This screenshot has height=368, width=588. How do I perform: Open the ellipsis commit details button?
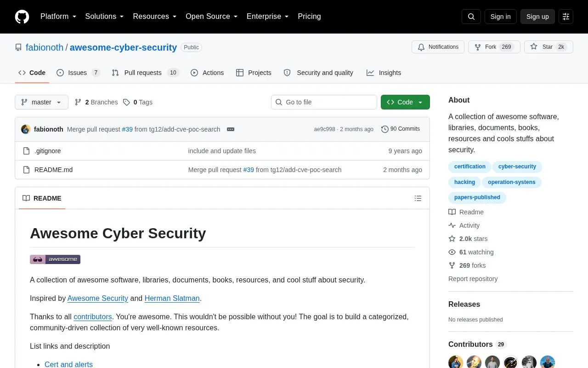pos(231,129)
